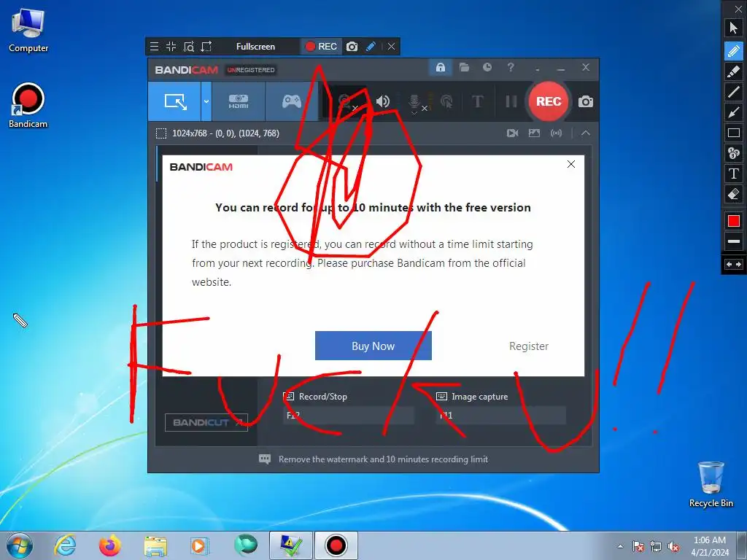Select the Eraser tool
This screenshot has width=747, height=560.
pyautogui.click(x=734, y=194)
